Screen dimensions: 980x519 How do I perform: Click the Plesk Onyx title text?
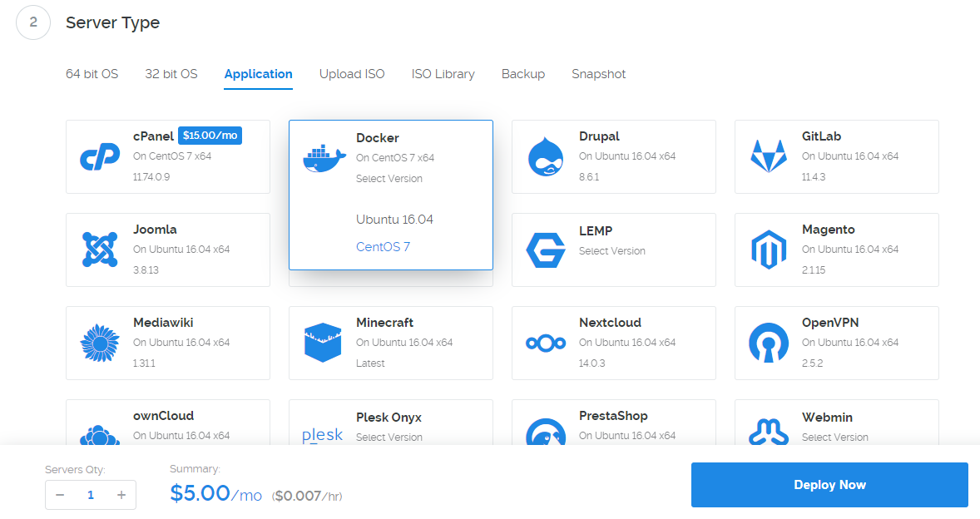pos(389,418)
